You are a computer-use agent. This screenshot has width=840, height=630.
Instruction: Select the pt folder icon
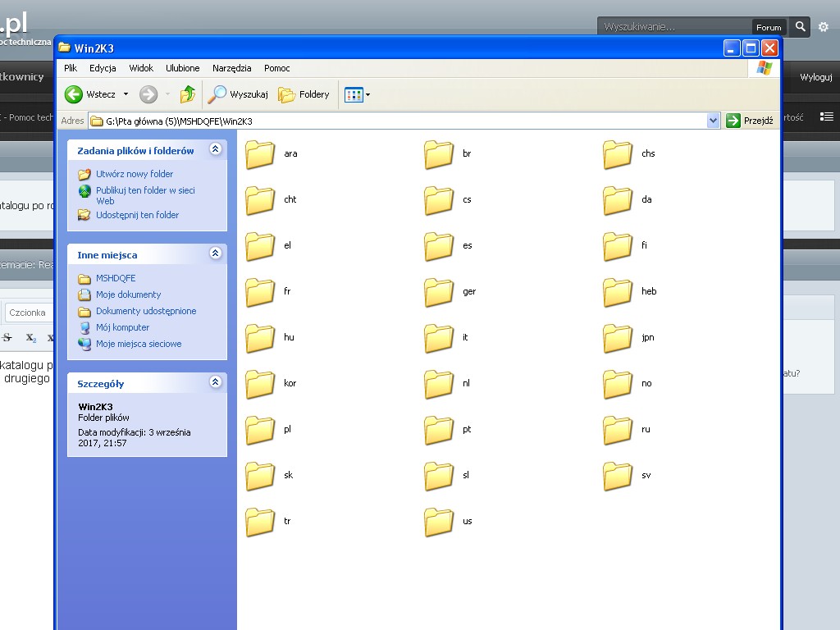[439, 431]
